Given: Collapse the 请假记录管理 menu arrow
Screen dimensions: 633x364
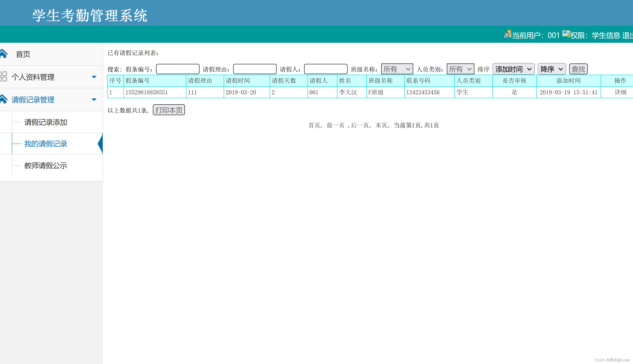Looking at the screenshot, I should pos(94,99).
